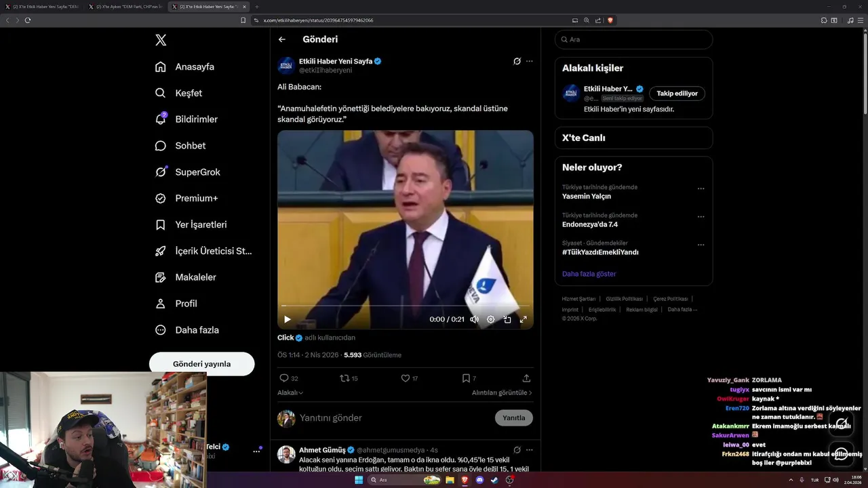Expand the Alakalı sort dropdown

[290, 392]
